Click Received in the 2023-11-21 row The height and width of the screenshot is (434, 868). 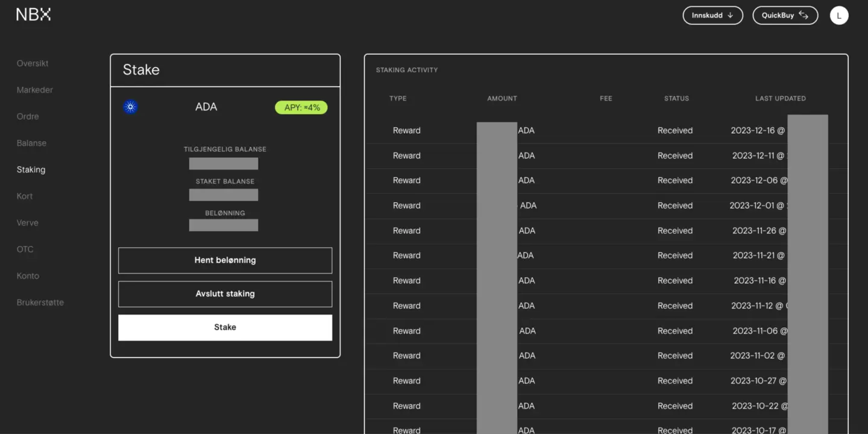pos(675,256)
